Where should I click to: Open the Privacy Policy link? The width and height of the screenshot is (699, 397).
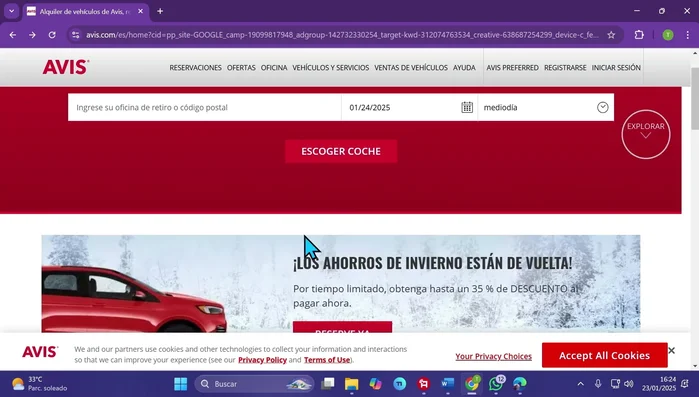click(262, 360)
